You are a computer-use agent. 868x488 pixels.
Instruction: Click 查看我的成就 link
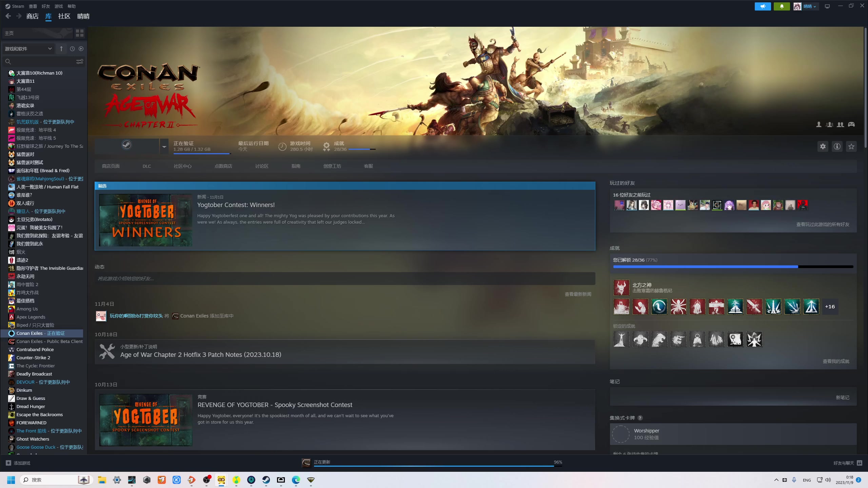point(836,361)
